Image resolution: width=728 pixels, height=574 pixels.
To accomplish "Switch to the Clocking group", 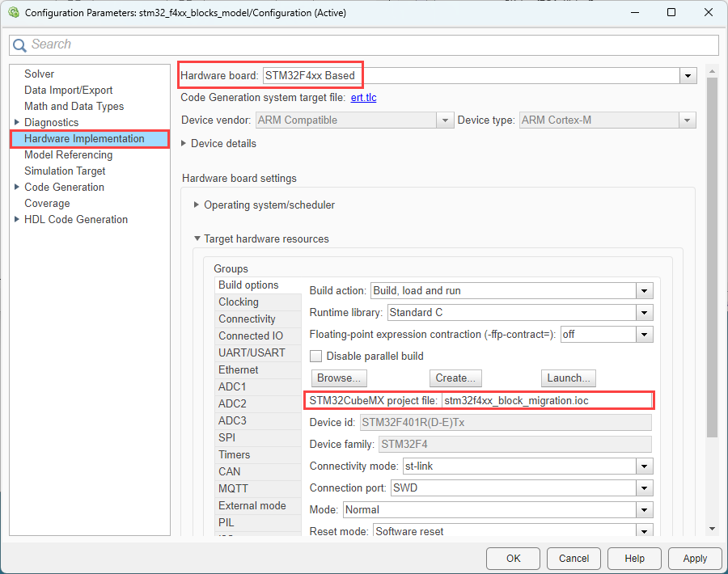I will (239, 302).
